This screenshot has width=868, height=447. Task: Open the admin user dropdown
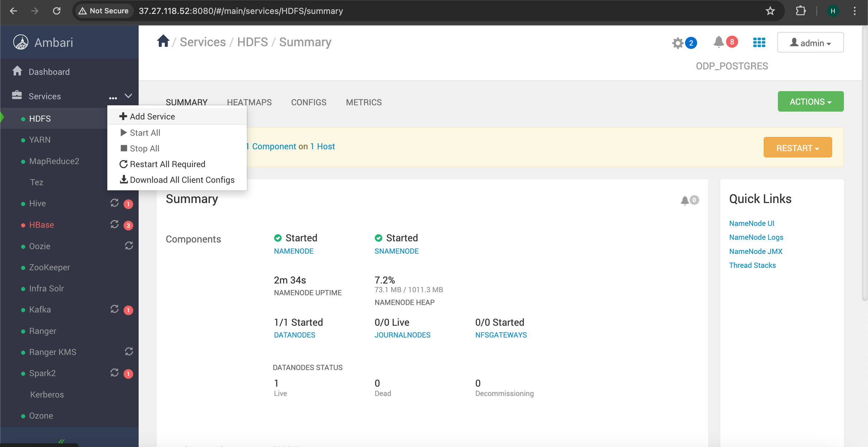pos(810,43)
